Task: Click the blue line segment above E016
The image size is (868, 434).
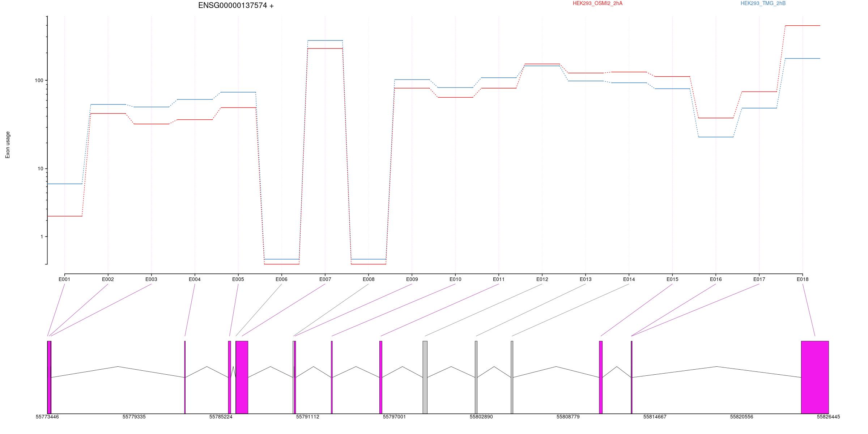Action: [716, 137]
